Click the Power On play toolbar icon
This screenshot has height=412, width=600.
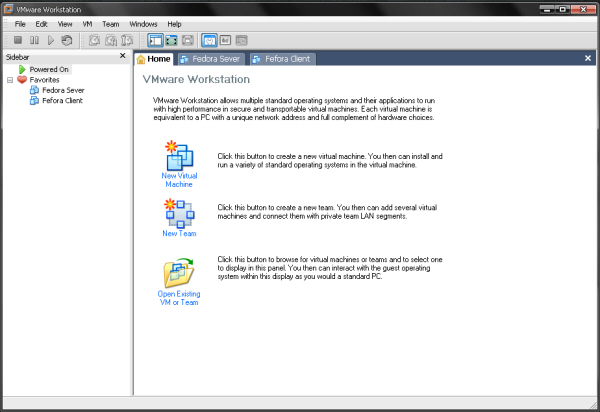click(x=51, y=40)
